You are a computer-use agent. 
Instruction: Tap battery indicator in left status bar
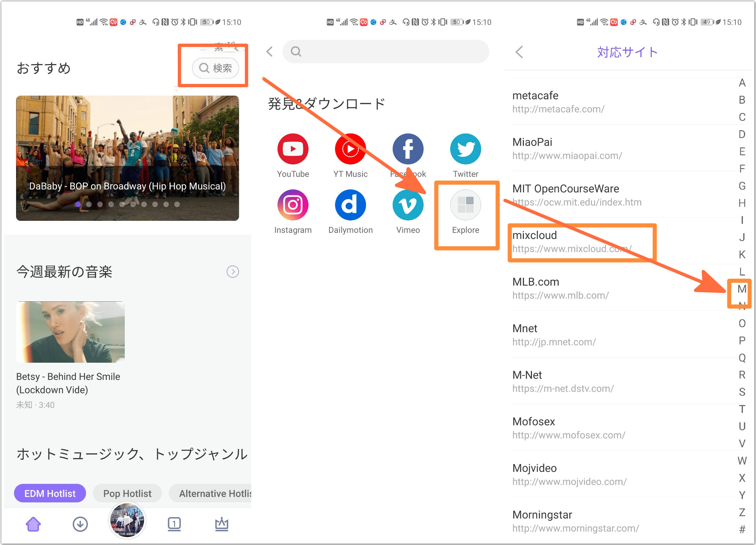coord(207,22)
